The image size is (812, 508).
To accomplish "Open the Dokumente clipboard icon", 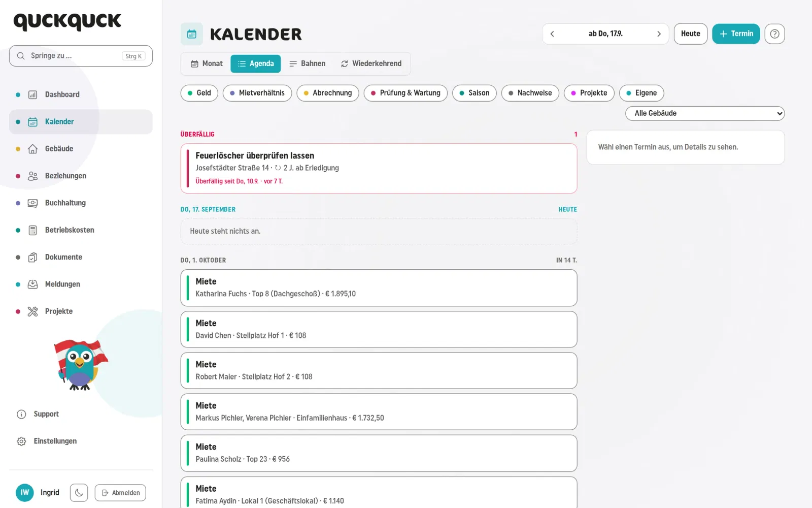I will point(32,257).
